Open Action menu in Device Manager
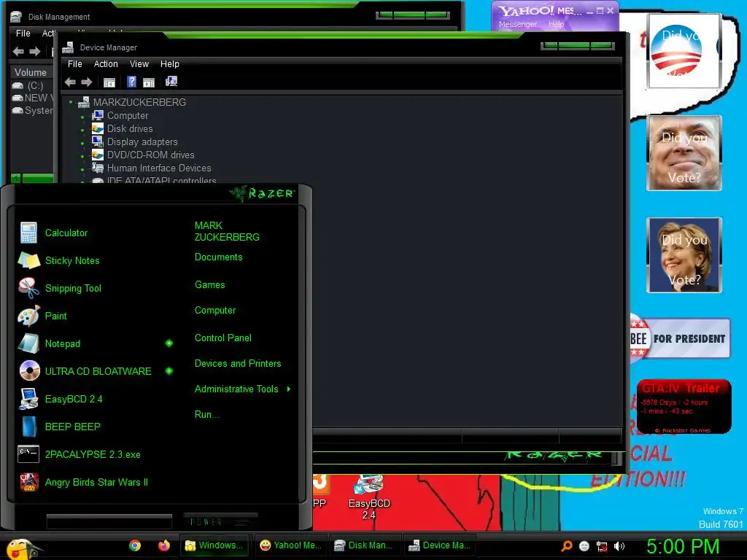This screenshot has height=560, width=747. click(106, 64)
